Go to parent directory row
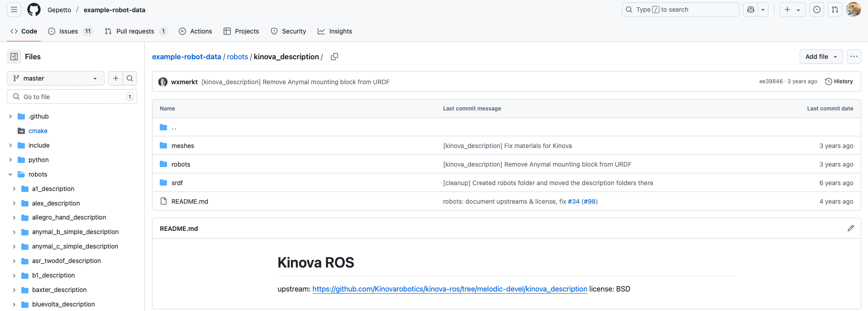The width and height of the screenshot is (868, 311). (x=506, y=127)
